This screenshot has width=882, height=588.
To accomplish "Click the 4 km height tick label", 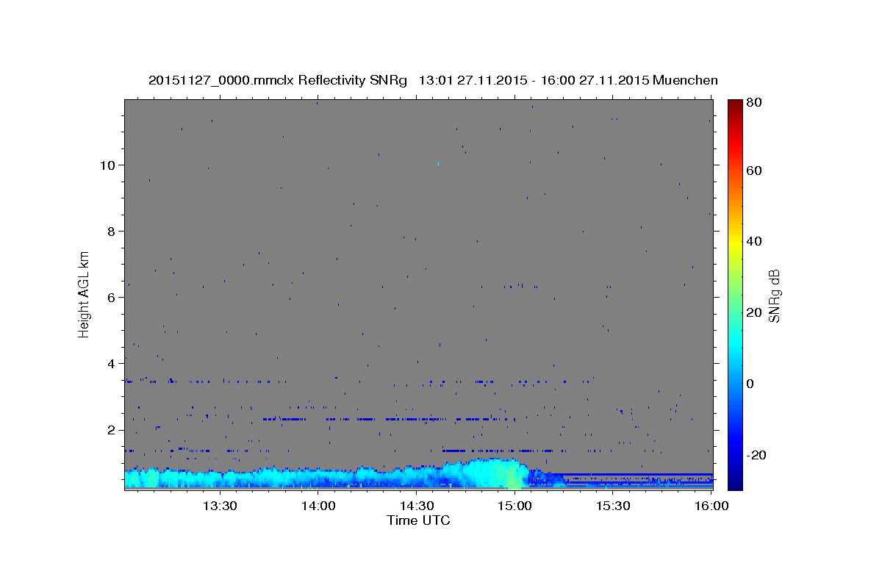I will pos(113,363).
